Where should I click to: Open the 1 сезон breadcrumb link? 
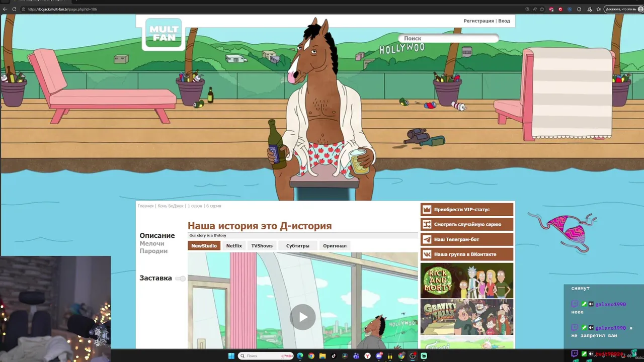click(x=195, y=206)
